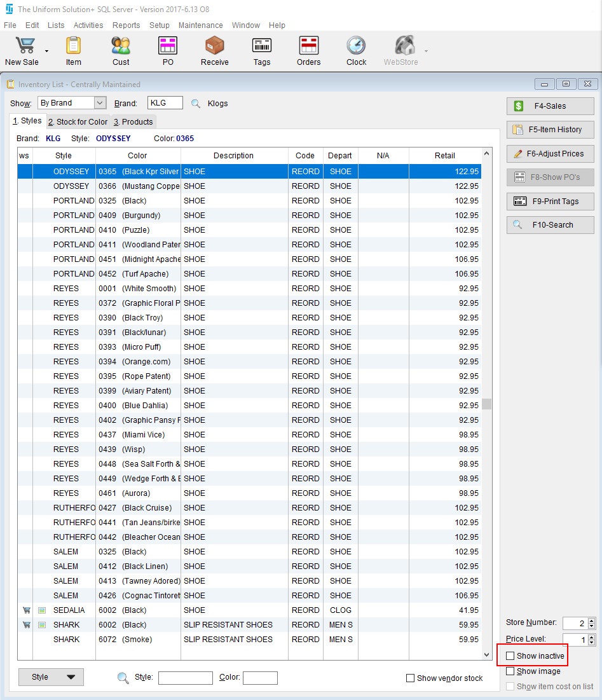This screenshot has width=602, height=700.
Task: Open the Clock toolbar icon
Action: [356, 46]
